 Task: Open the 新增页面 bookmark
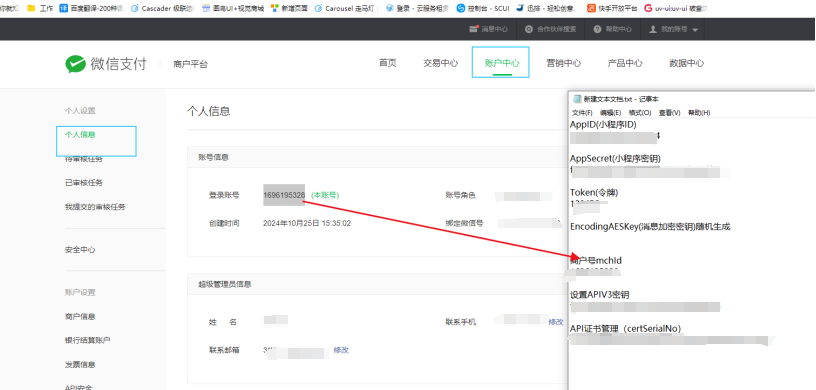[x=289, y=8]
